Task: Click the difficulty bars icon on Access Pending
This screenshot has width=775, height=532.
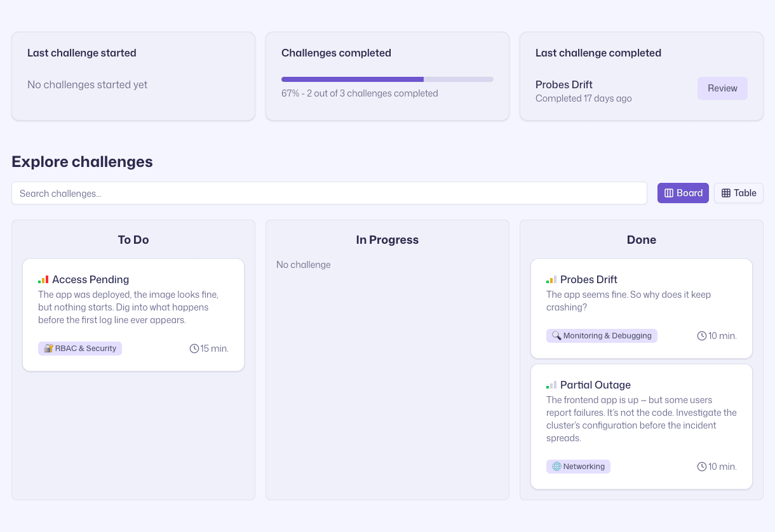Action: (43, 279)
